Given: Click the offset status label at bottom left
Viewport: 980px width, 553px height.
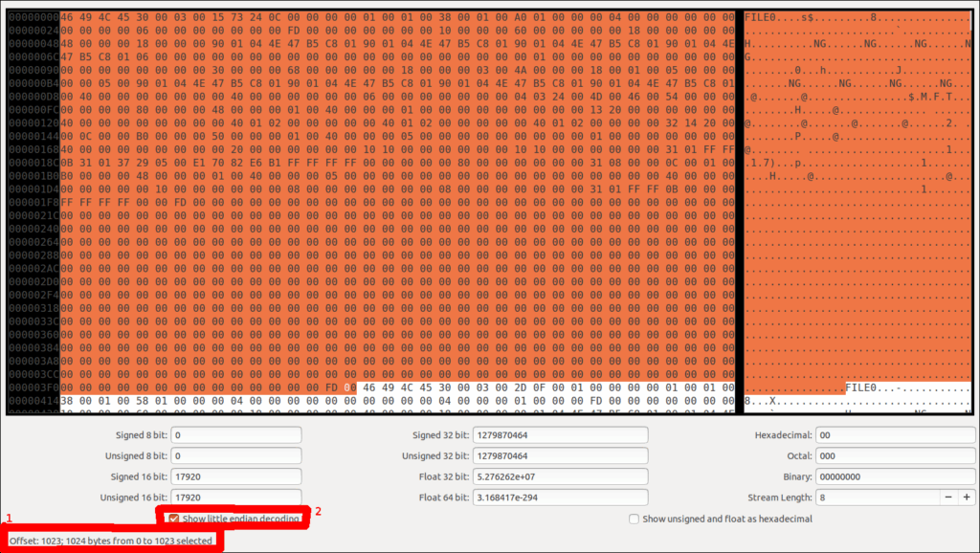Looking at the screenshot, I should [x=108, y=539].
